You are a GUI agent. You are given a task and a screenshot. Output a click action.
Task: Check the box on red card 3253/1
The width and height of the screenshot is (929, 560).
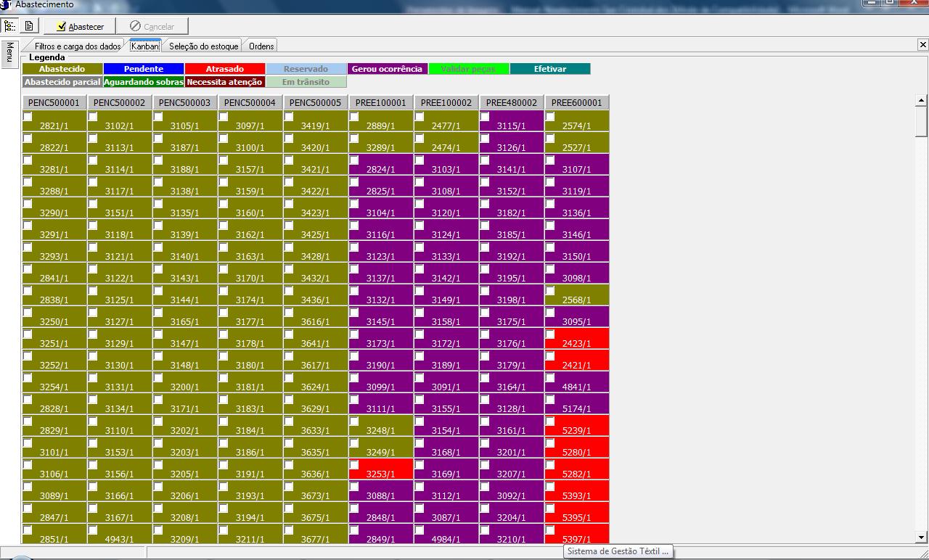click(354, 465)
